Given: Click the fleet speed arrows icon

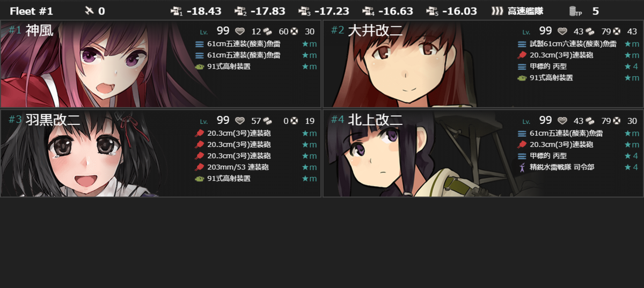Looking at the screenshot, I should click(497, 11).
